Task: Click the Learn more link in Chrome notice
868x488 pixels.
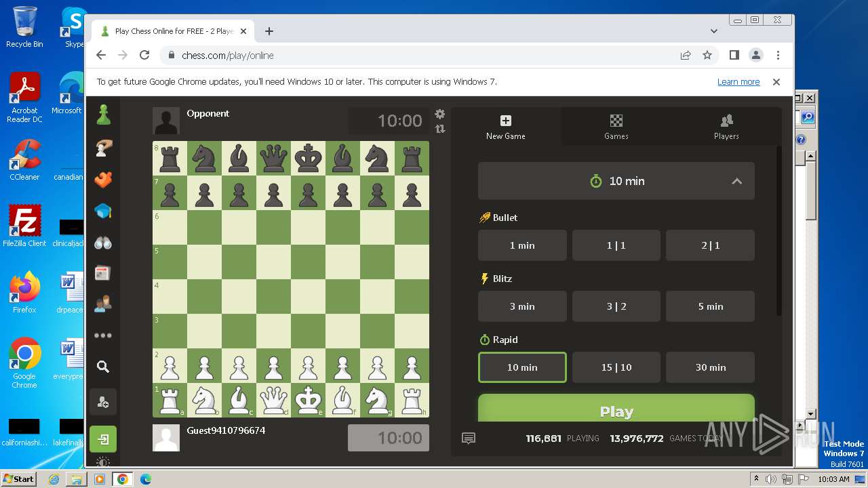Action: [x=738, y=82]
